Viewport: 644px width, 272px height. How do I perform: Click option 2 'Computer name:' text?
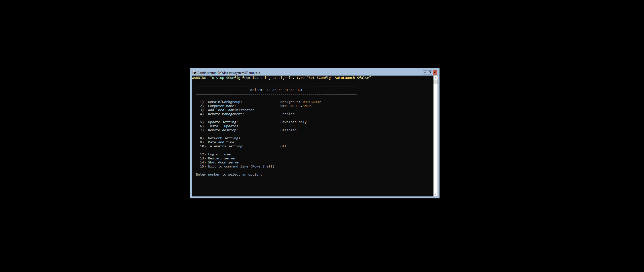point(222,106)
